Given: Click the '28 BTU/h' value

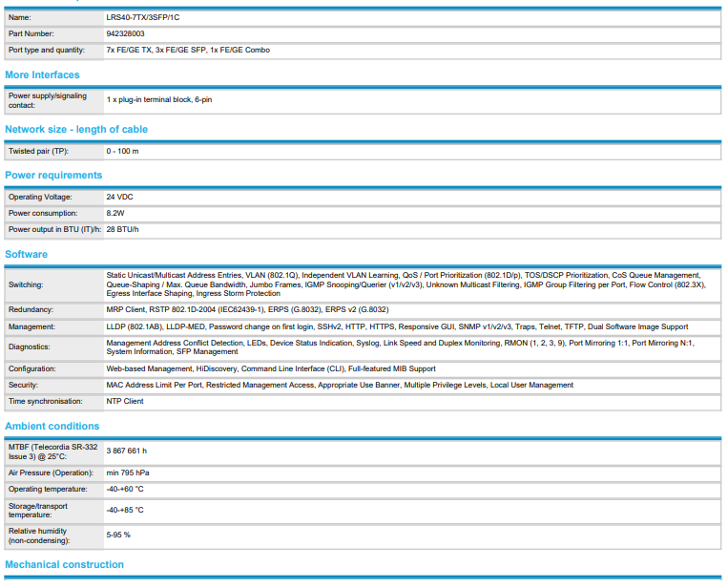Looking at the screenshot, I should 122,229.
